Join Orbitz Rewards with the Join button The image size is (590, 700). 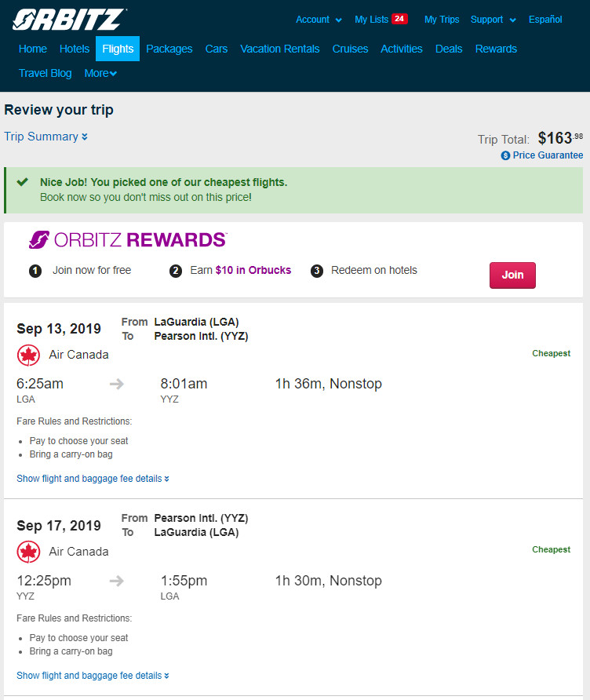click(x=512, y=275)
